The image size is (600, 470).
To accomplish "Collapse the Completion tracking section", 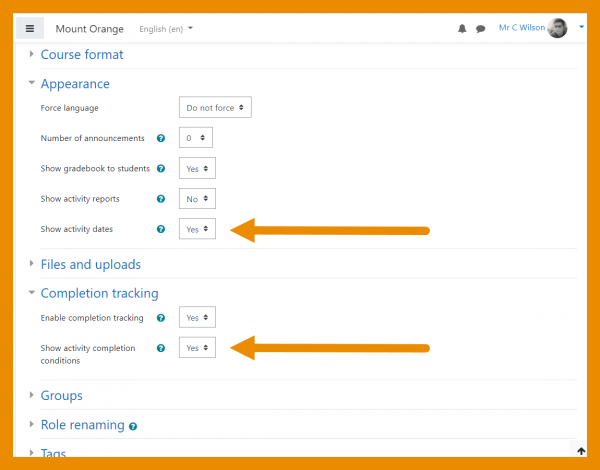I will pyautogui.click(x=98, y=293).
